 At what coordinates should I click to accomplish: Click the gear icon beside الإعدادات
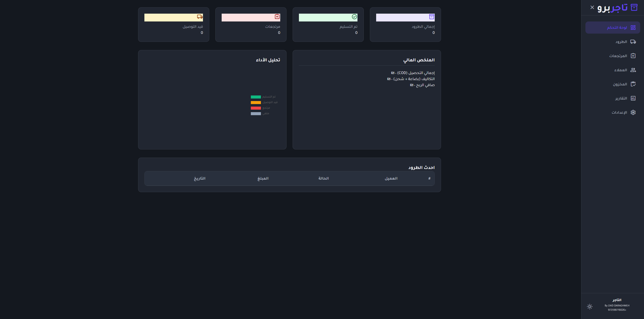pos(633,112)
